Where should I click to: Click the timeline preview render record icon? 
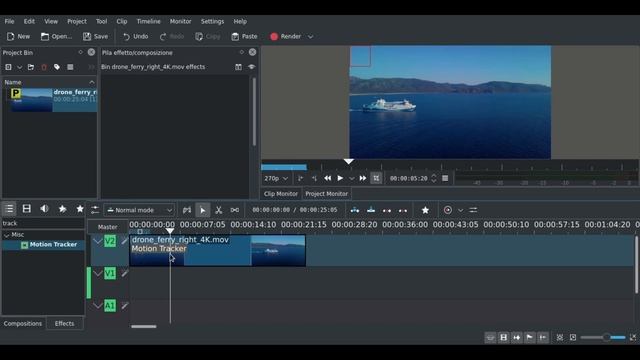click(448, 210)
